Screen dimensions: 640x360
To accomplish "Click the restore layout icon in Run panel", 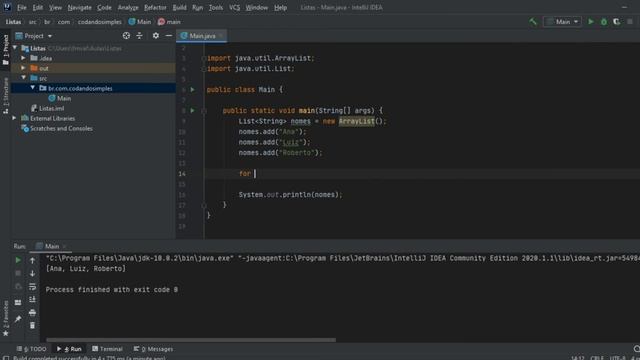I will pyautogui.click(x=18, y=302).
